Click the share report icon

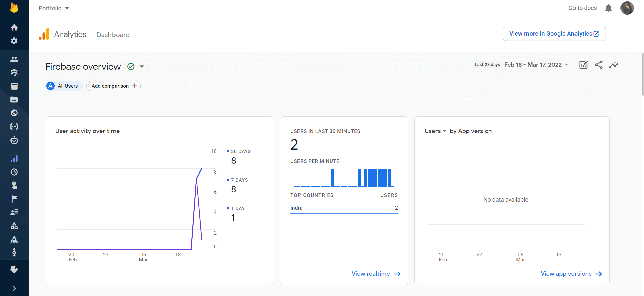coord(599,65)
